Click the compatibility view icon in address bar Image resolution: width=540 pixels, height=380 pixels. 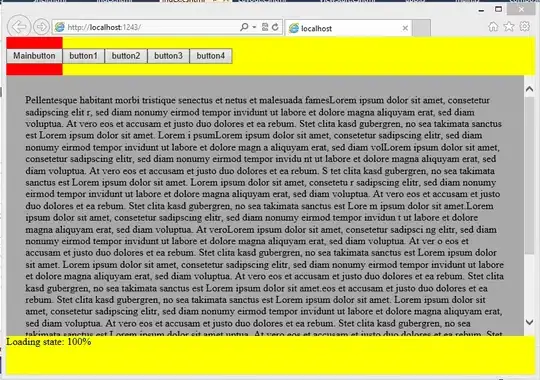[265, 27]
